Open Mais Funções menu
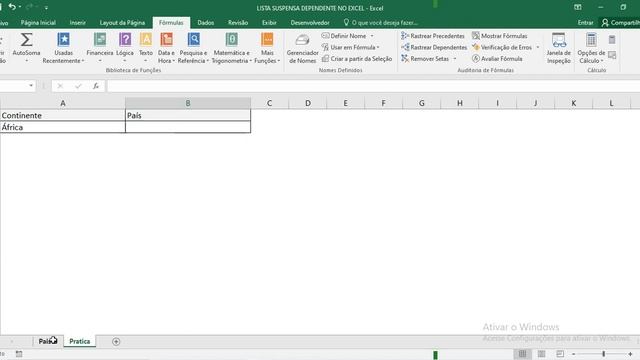 (x=267, y=48)
